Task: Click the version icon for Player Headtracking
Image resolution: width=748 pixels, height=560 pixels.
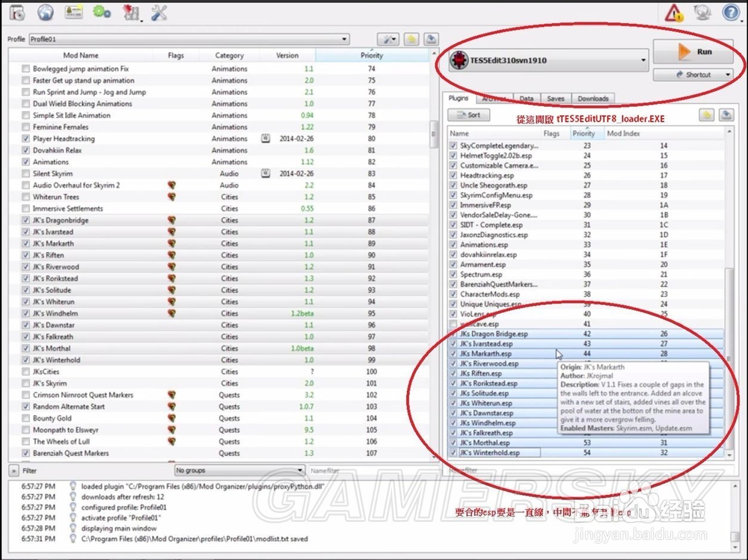Action: 266,138
